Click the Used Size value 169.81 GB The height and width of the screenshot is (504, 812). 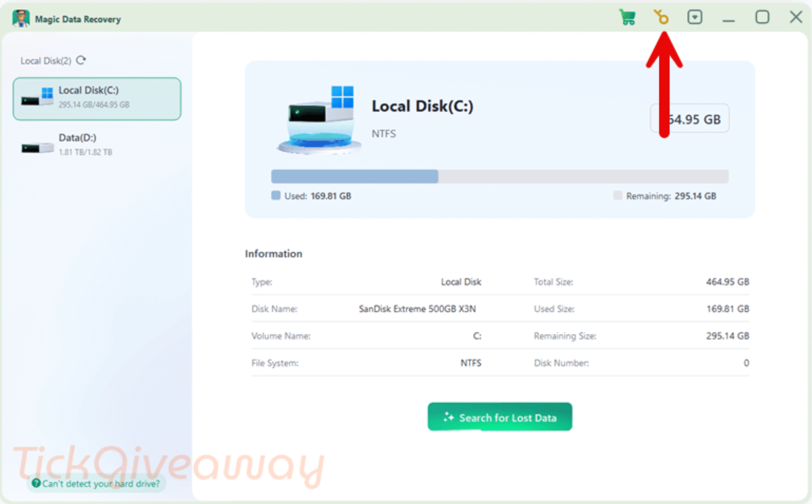[728, 309]
